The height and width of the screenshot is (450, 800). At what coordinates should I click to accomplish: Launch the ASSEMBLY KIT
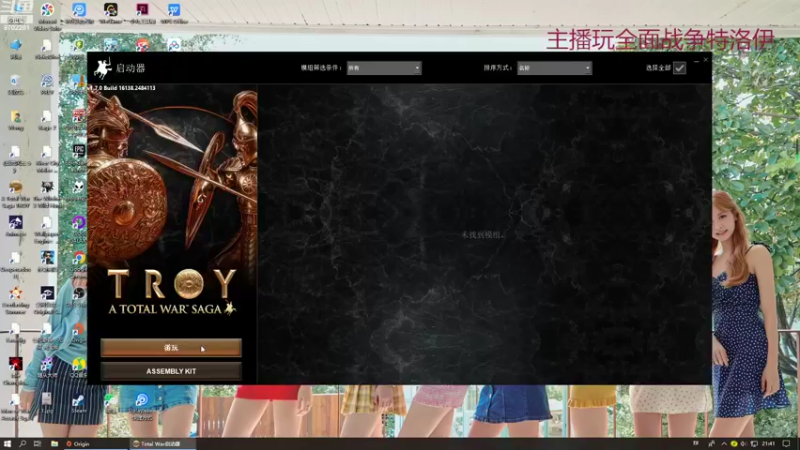pos(171,371)
